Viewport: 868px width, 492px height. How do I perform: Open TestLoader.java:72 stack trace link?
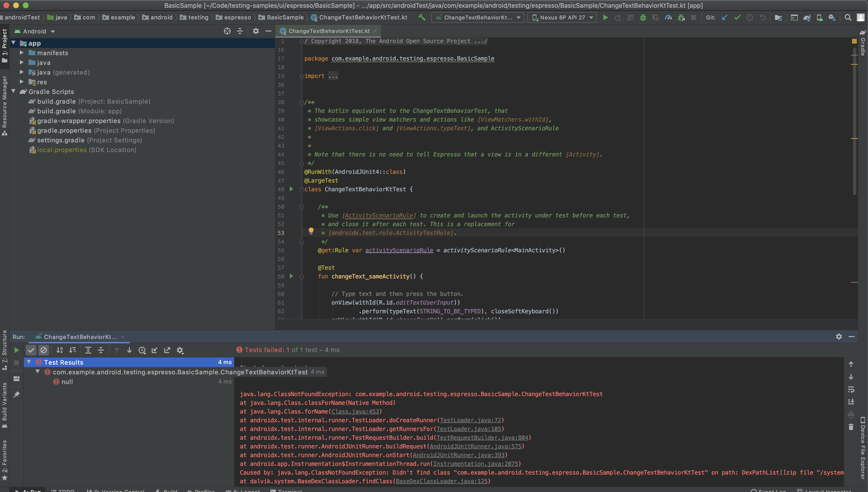click(x=470, y=420)
